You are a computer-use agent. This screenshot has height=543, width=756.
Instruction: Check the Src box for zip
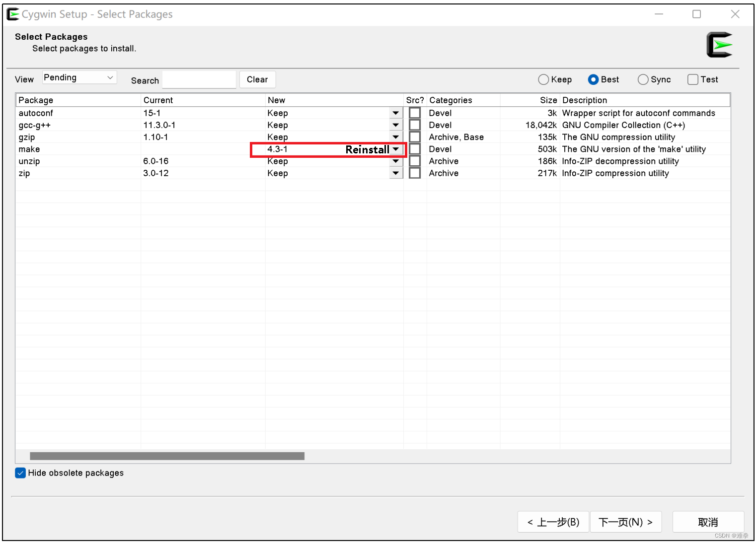(415, 173)
